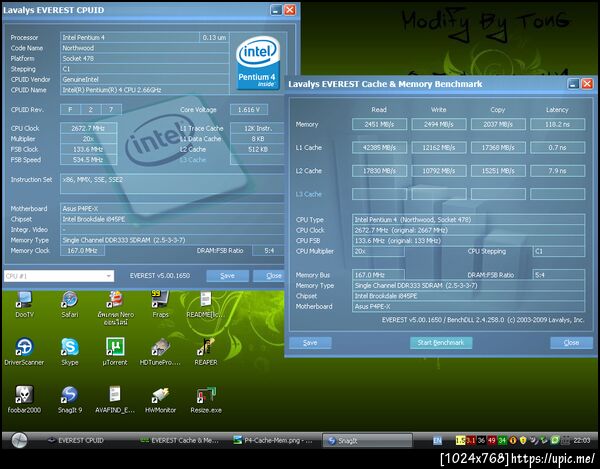
Task: Click the red 49 tray sensor icon
Action: coord(492,441)
